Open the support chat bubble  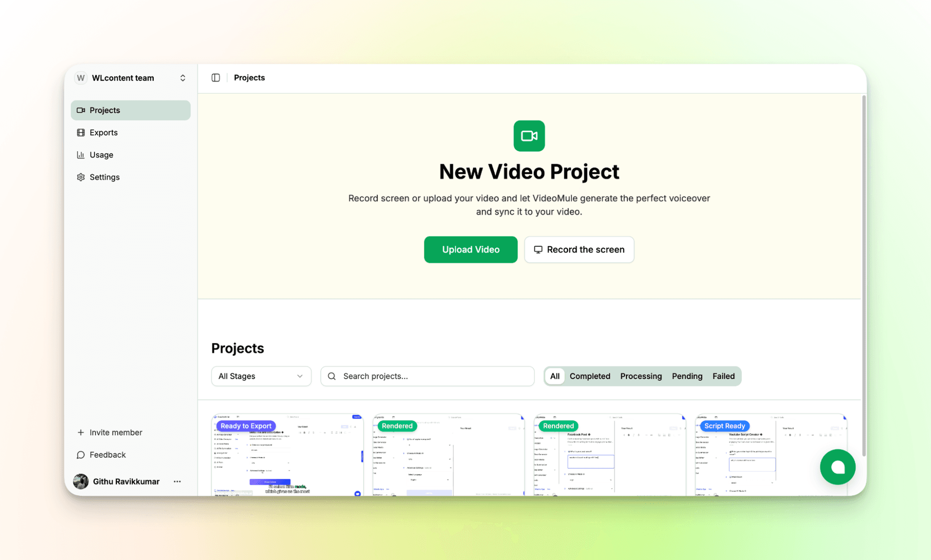coord(837,467)
